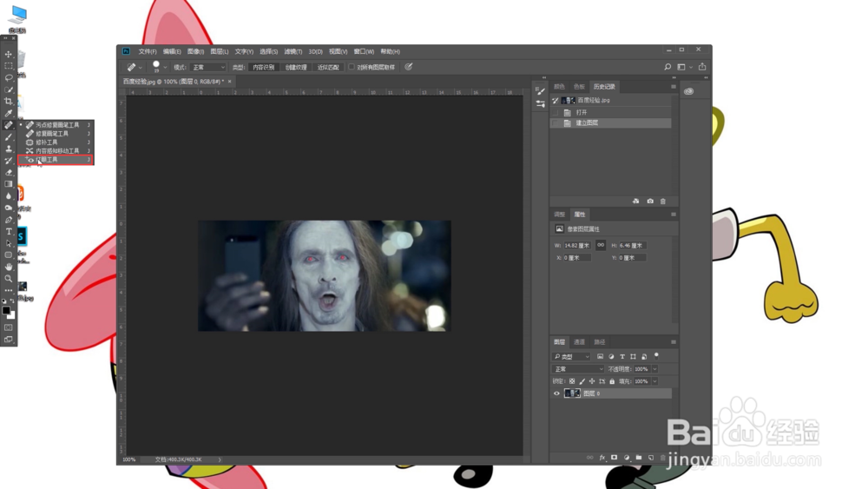Create new group folder icon

coord(638,458)
